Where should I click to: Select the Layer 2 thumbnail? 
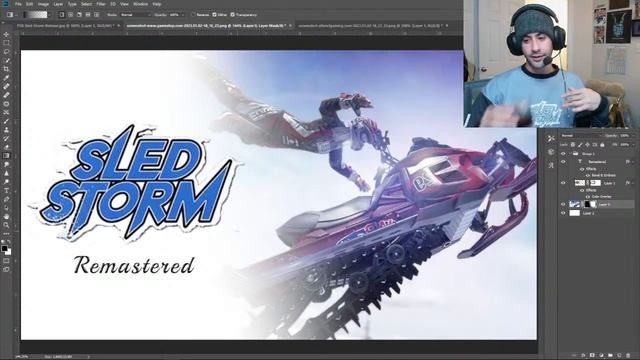[x=574, y=213]
